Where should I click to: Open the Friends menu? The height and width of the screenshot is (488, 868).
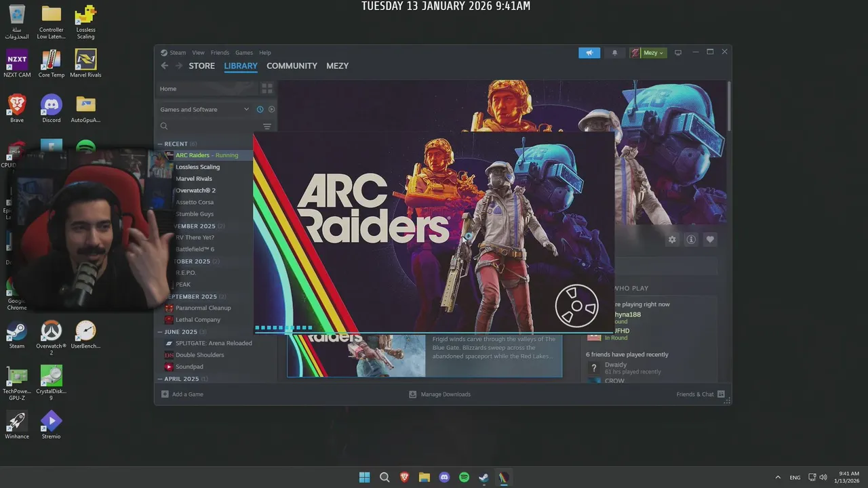click(x=220, y=53)
